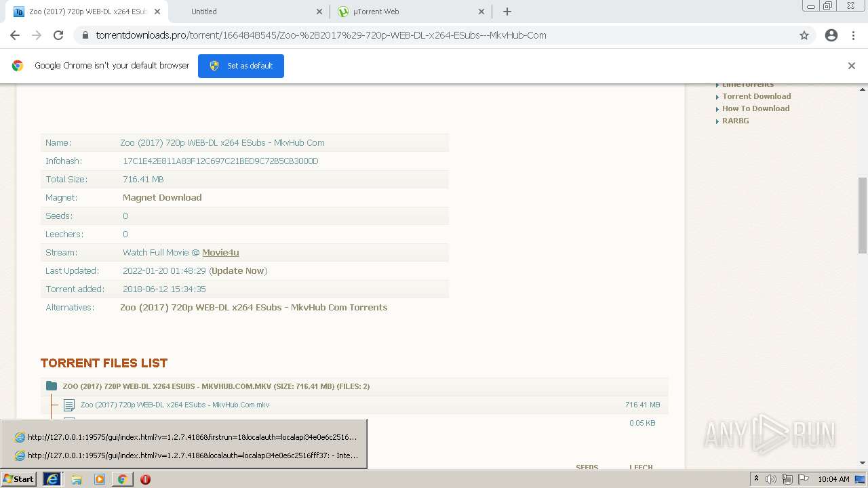Open Chrome's three-dot menu
The width and height of the screenshot is (868, 488).
[854, 35]
